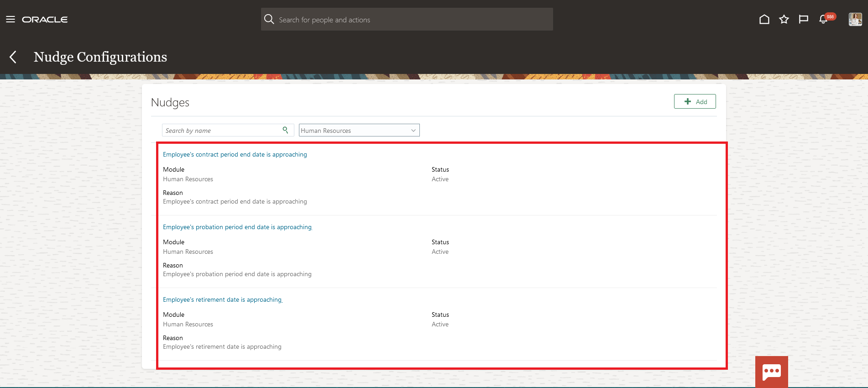Go to the Home page icon
This screenshot has width=868, height=388.
coord(764,19)
